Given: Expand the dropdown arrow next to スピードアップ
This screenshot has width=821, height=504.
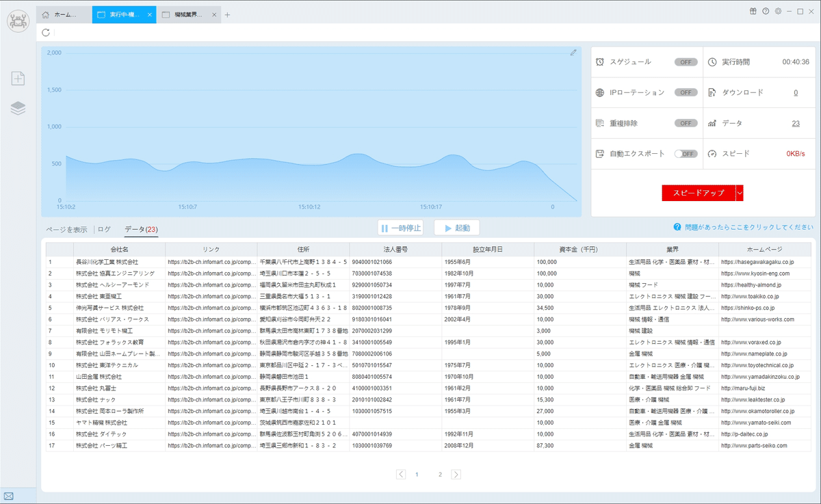Looking at the screenshot, I should 740,193.
